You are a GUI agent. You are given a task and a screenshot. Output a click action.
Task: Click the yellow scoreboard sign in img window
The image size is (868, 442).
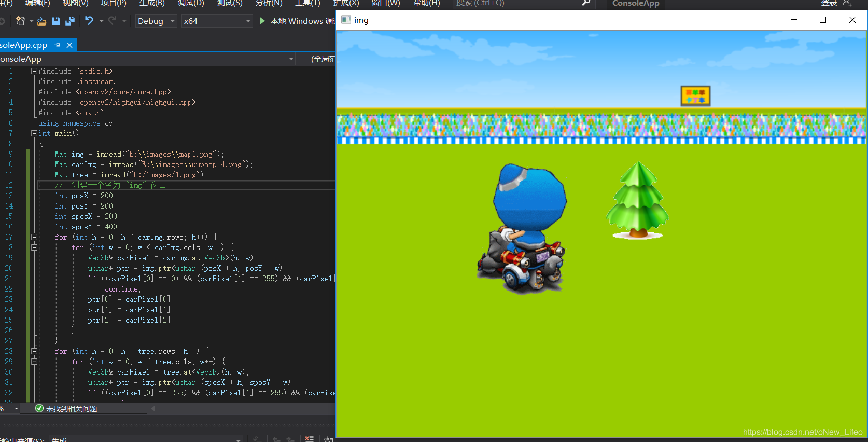(695, 96)
